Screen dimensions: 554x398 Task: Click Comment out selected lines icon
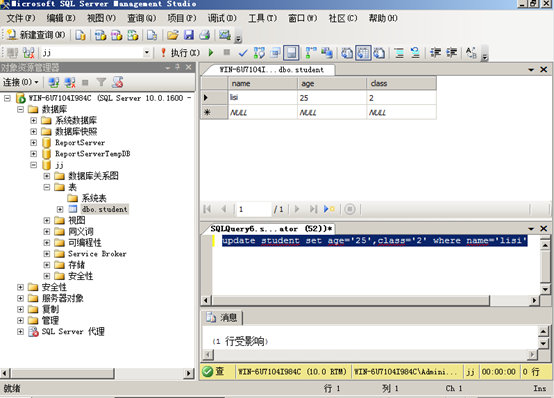coord(399,53)
